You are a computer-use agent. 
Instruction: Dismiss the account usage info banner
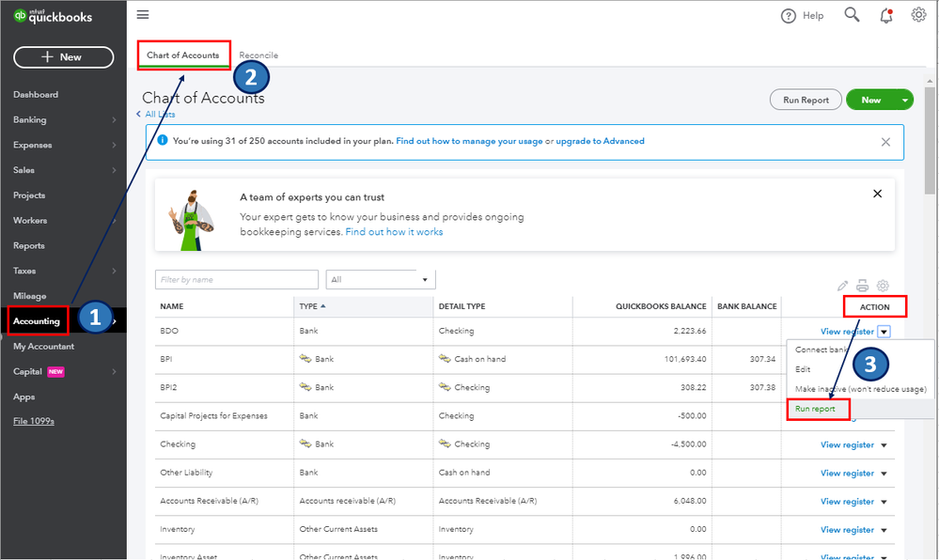885,142
